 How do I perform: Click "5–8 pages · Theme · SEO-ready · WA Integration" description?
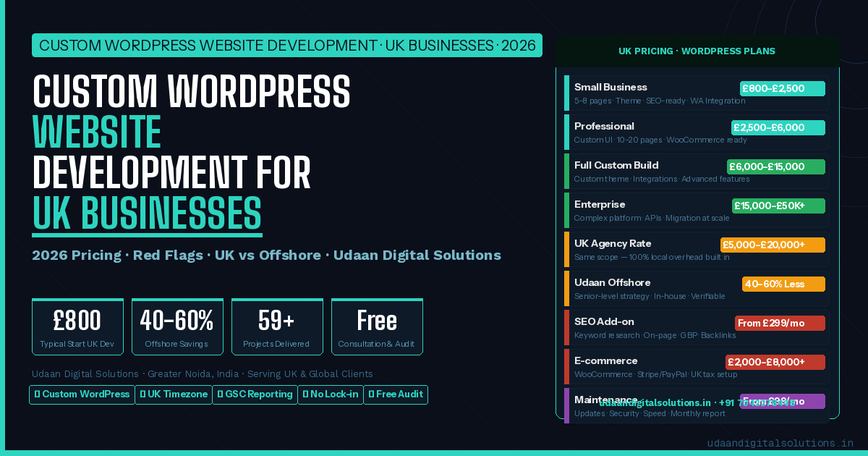[660, 101]
